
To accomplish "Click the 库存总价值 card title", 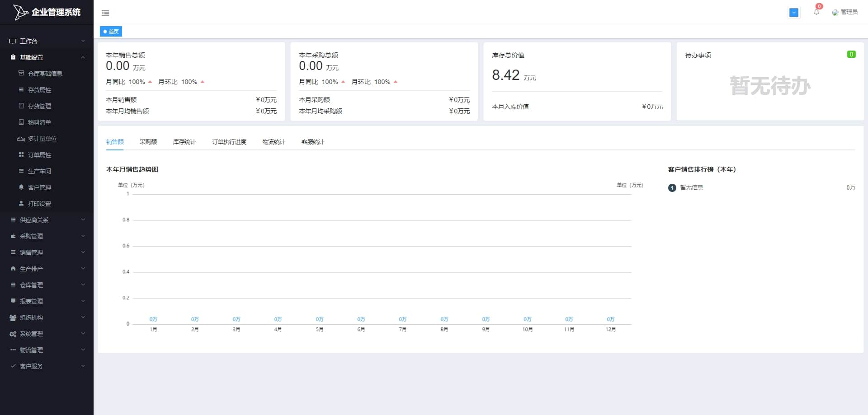I will 508,55.
